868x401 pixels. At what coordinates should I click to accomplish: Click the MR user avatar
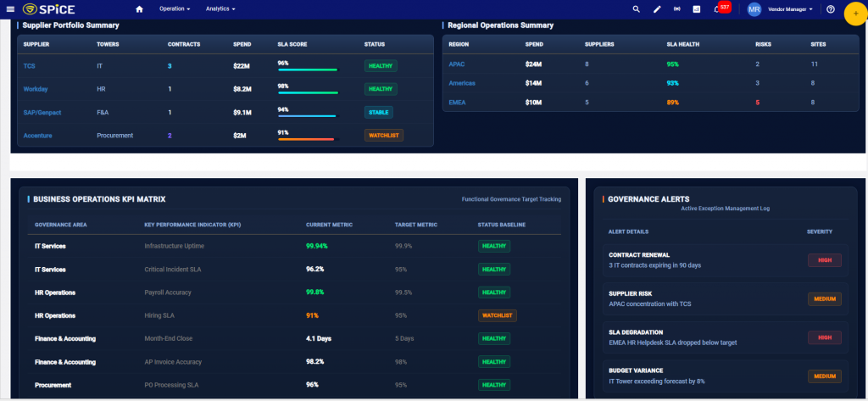(x=754, y=9)
